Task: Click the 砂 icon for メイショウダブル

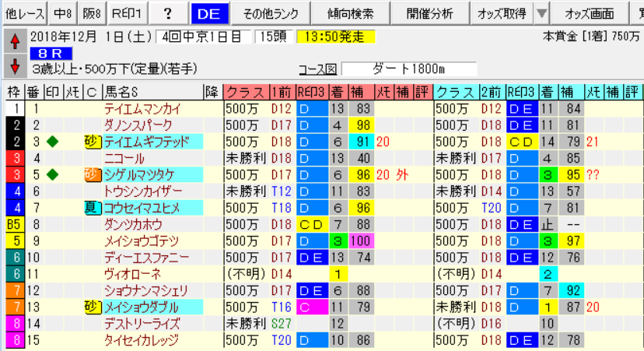Action: pyautogui.click(x=93, y=307)
